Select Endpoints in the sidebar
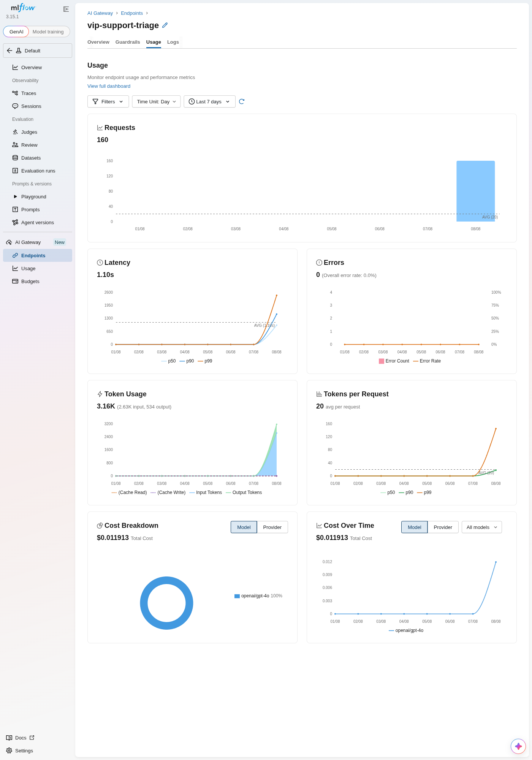This screenshot has height=760, width=532. click(x=38, y=255)
